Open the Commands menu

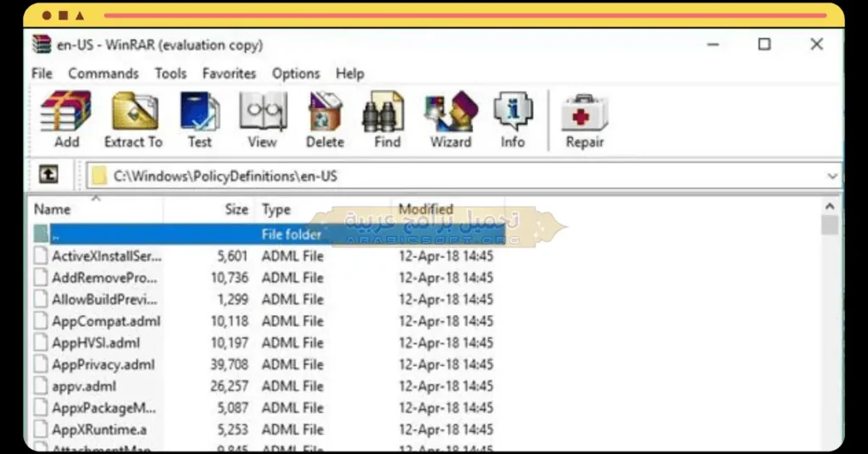103,74
